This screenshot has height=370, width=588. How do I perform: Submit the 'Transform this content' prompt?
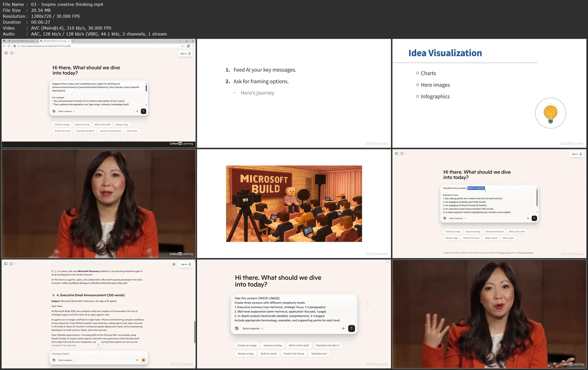[x=534, y=218]
